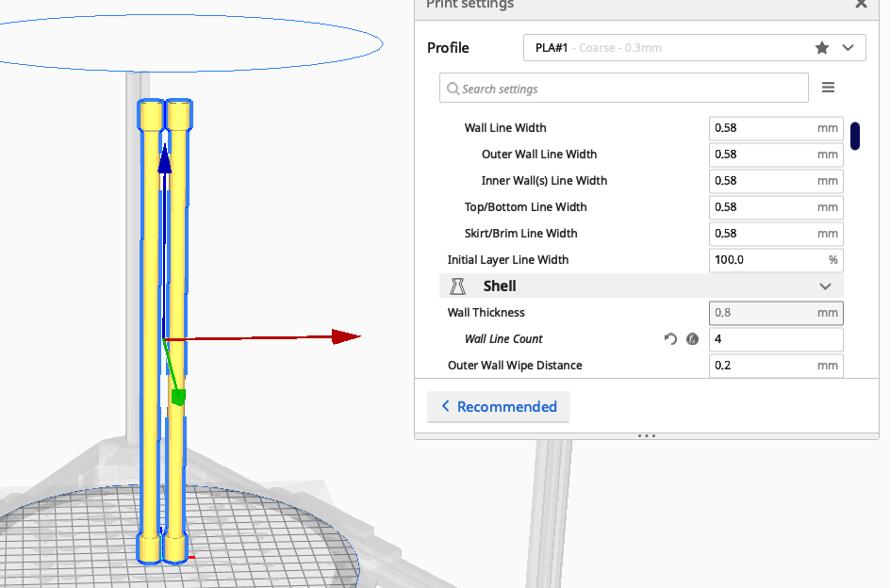Click the panel resize handle dots

click(x=647, y=436)
